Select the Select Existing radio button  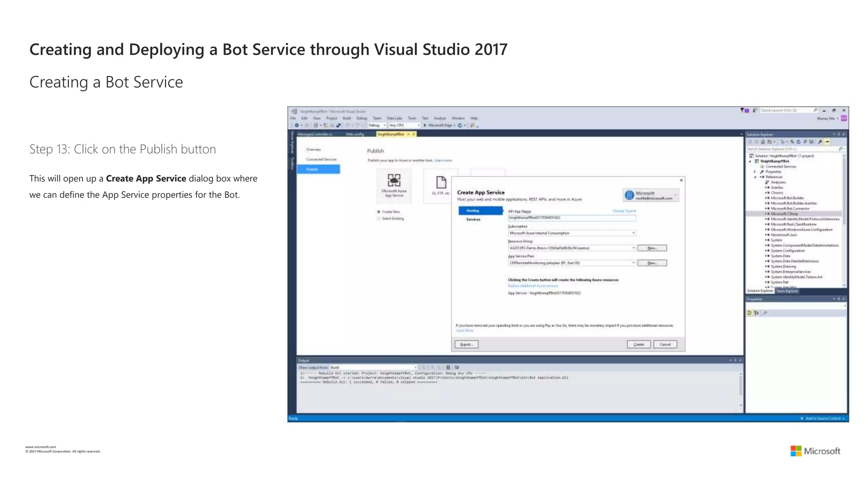379,219
